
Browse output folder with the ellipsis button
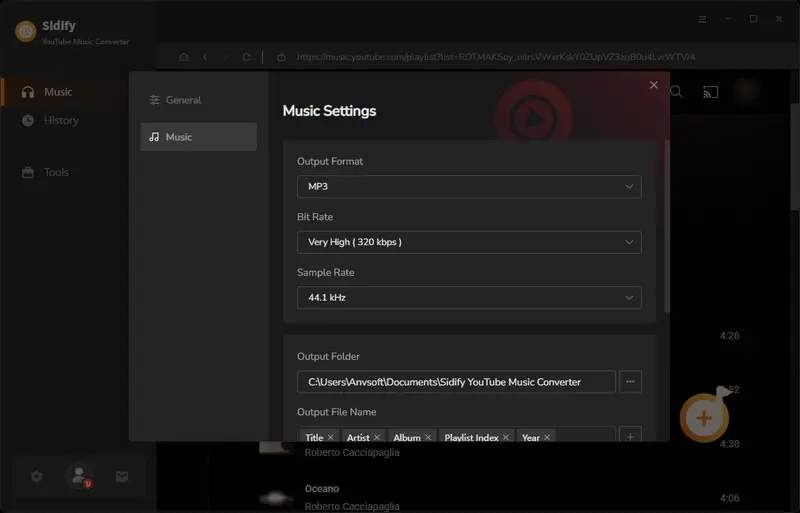(x=630, y=382)
